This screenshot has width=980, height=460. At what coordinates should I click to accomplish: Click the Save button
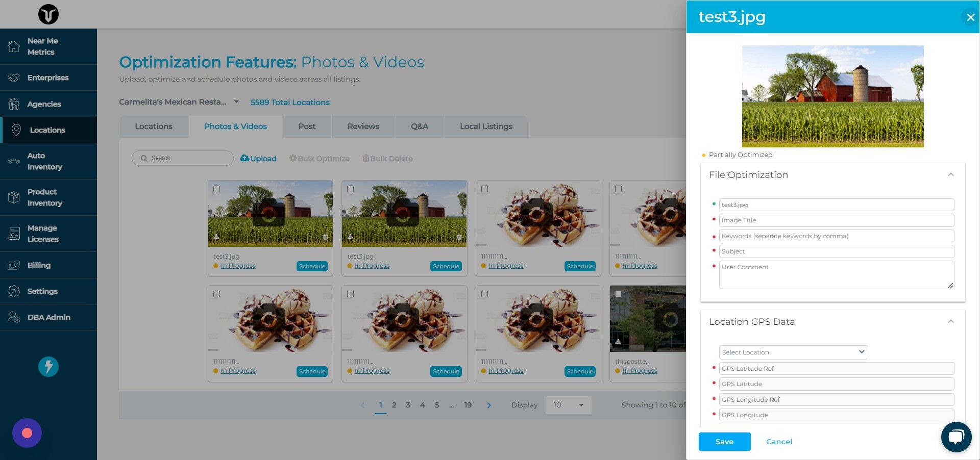point(724,442)
